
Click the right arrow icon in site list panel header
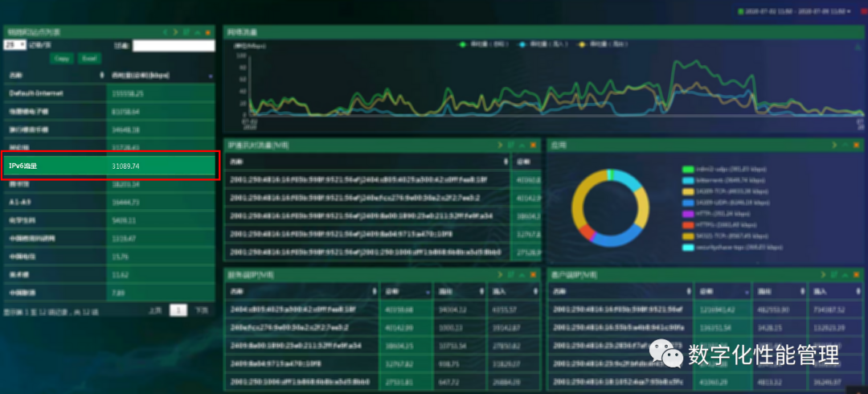175,33
